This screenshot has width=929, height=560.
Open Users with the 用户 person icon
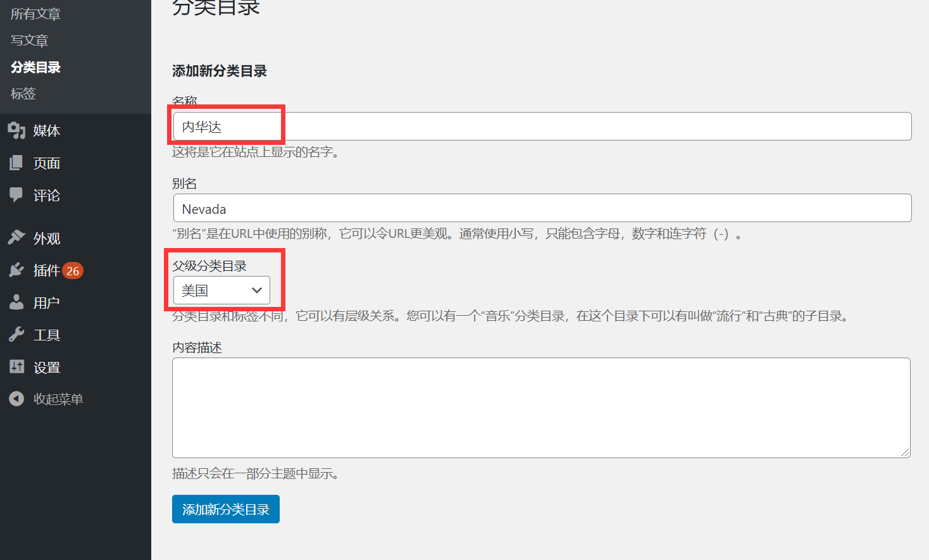point(16,302)
